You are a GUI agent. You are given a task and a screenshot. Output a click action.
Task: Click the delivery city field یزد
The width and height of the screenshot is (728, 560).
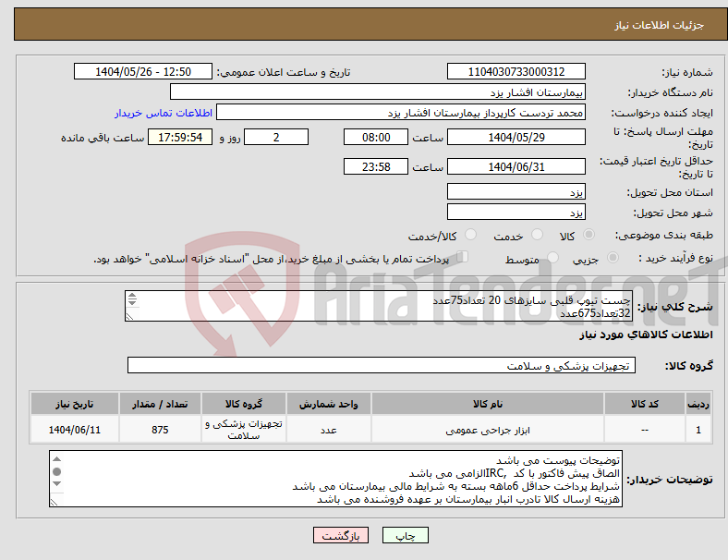(x=516, y=213)
